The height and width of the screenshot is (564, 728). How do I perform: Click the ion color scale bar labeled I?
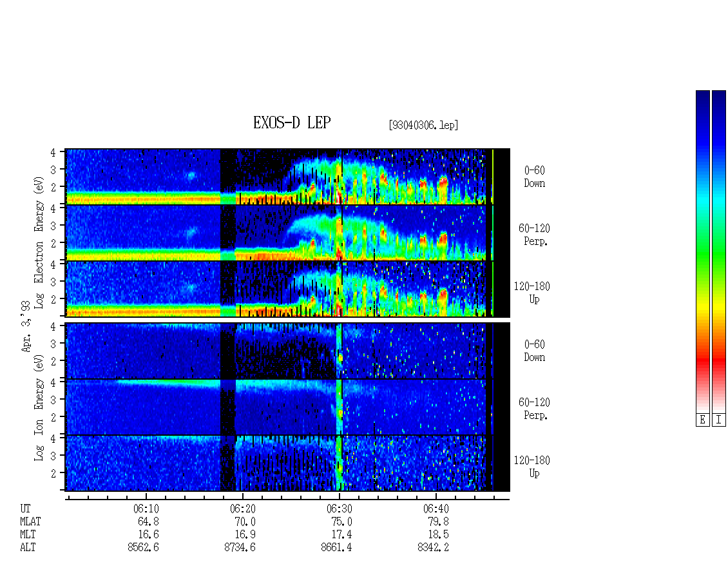[x=719, y=251]
